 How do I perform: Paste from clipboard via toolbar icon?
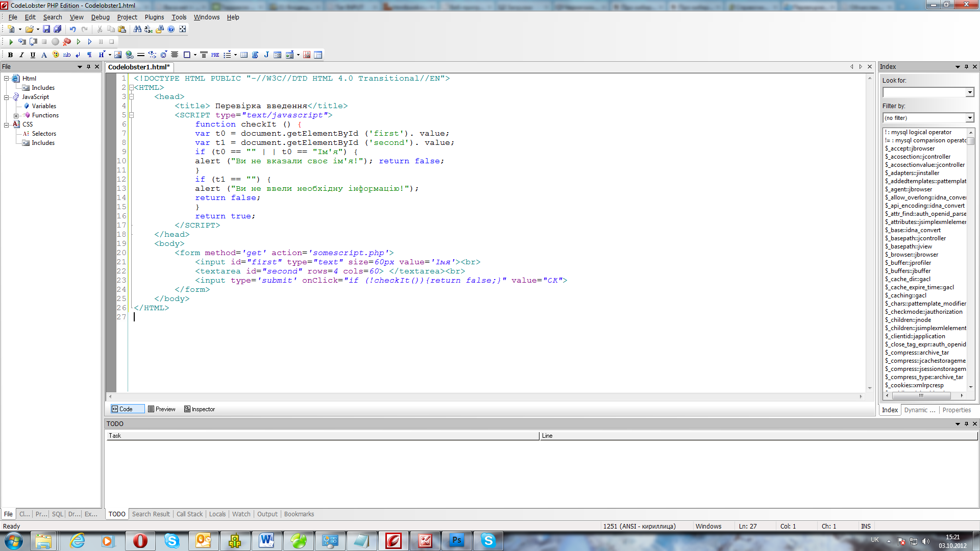point(122,29)
